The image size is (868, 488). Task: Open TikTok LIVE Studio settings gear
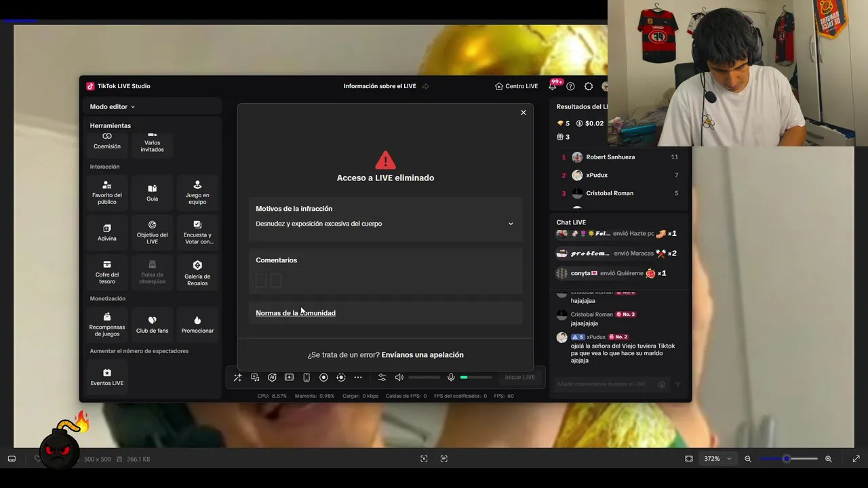[589, 86]
